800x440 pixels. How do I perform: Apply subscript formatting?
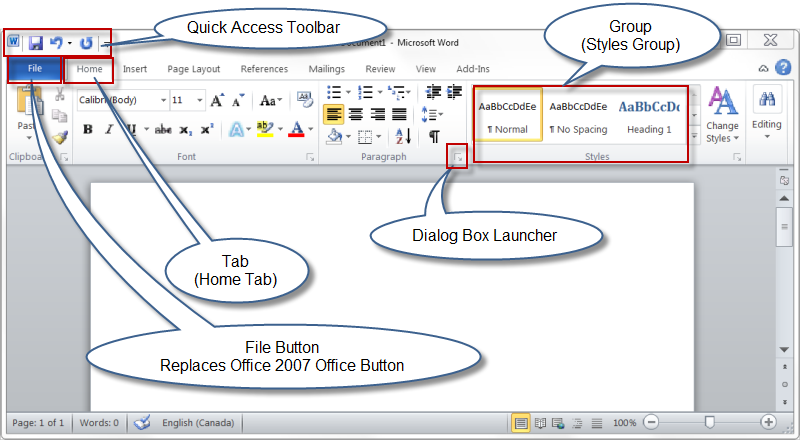(185, 130)
